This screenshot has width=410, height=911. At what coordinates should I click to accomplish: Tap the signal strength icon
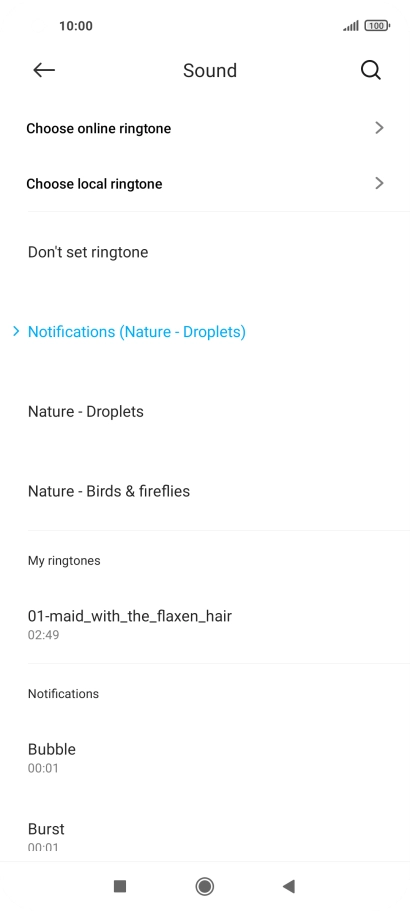351,26
